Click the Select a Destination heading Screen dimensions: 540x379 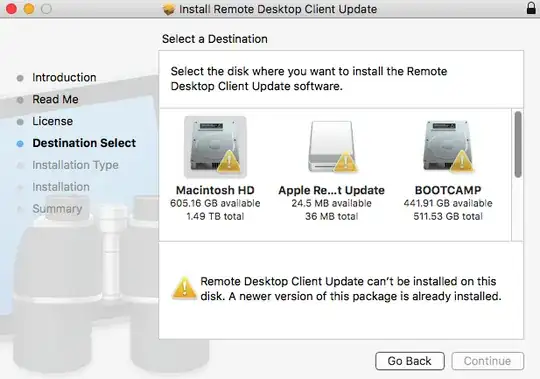tap(215, 39)
